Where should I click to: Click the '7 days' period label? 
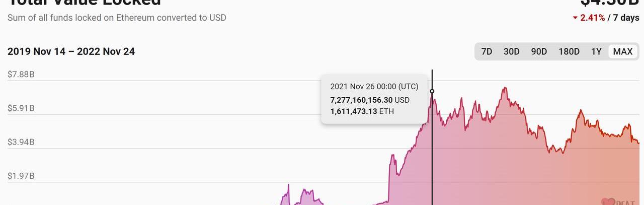(626, 18)
